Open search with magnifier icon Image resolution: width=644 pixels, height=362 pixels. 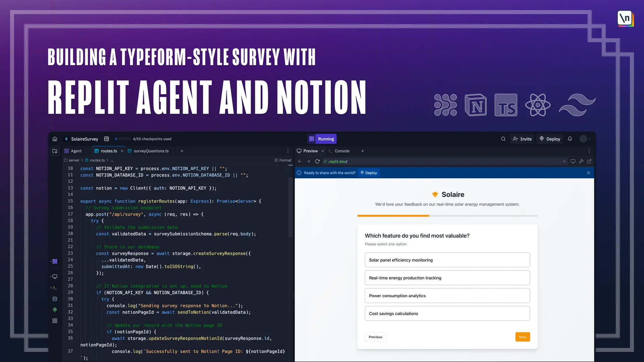tap(503, 139)
